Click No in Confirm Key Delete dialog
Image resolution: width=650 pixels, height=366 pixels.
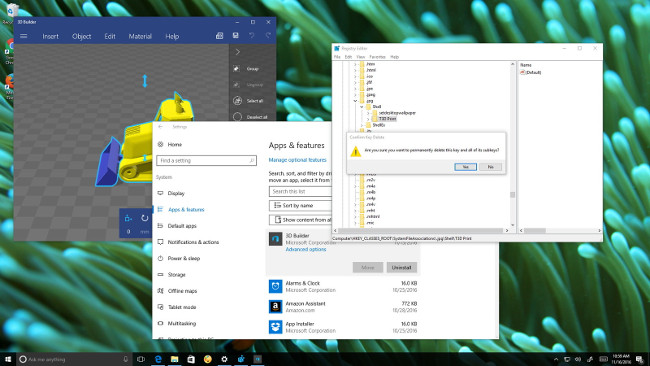coord(490,167)
